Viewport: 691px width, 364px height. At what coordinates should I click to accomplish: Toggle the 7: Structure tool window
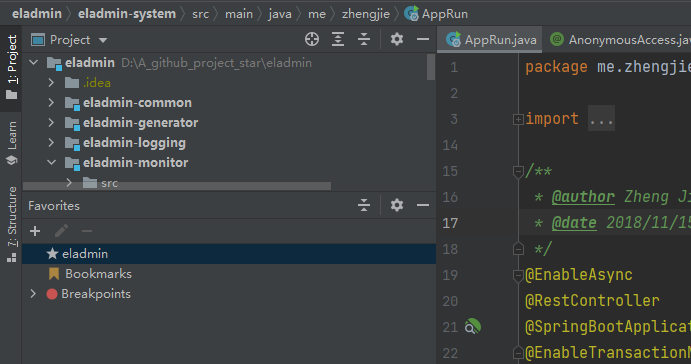11,225
